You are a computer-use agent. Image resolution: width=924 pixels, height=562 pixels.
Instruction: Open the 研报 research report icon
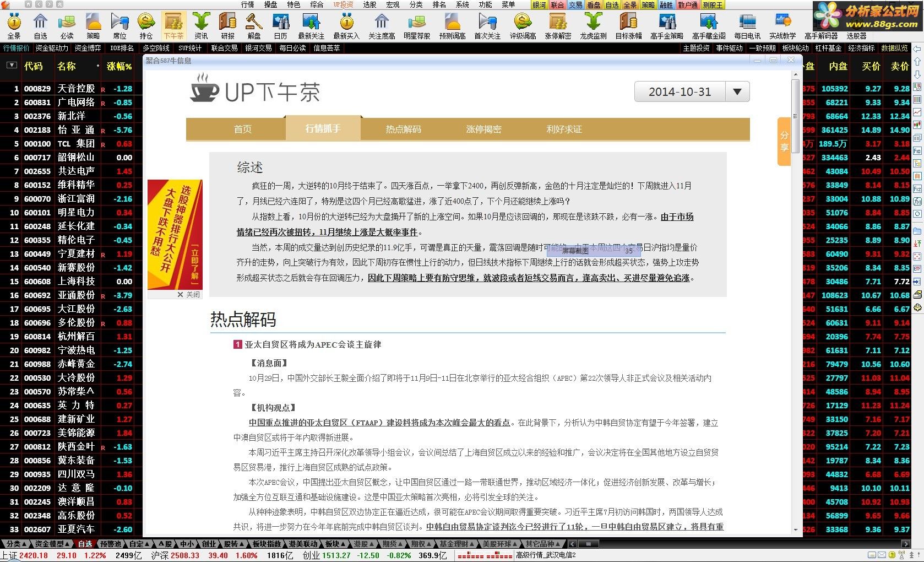tap(227, 26)
